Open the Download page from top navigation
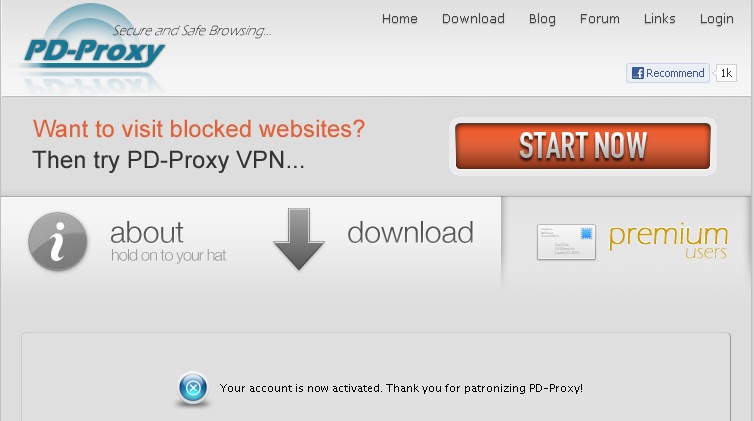The image size is (754, 421). pos(473,19)
